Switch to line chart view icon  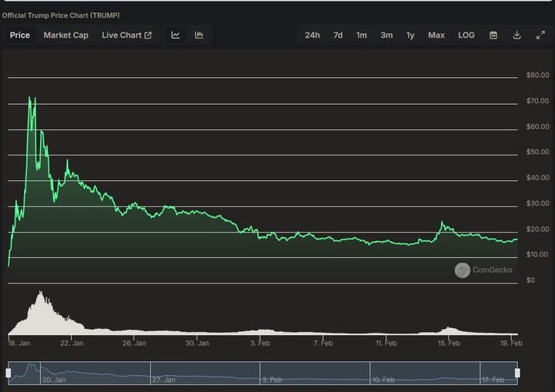[x=176, y=35]
